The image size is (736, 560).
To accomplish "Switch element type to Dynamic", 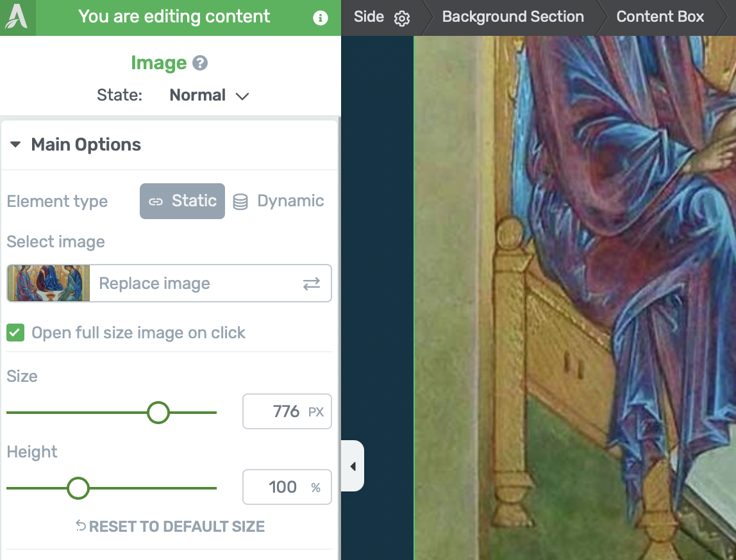I will [x=279, y=201].
